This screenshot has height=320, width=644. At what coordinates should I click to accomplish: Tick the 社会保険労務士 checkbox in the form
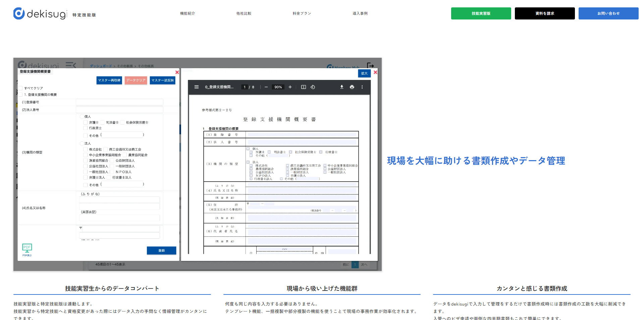click(122, 123)
